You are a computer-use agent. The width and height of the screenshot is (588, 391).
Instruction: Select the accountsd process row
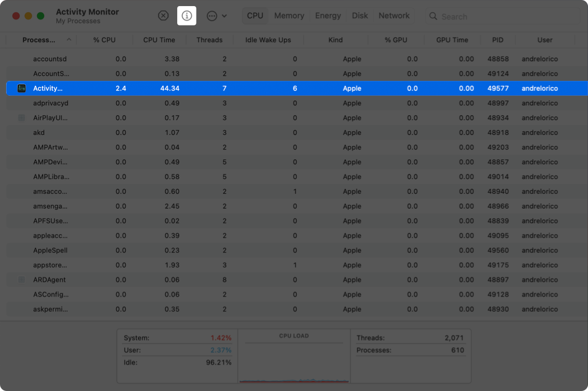pos(297,59)
